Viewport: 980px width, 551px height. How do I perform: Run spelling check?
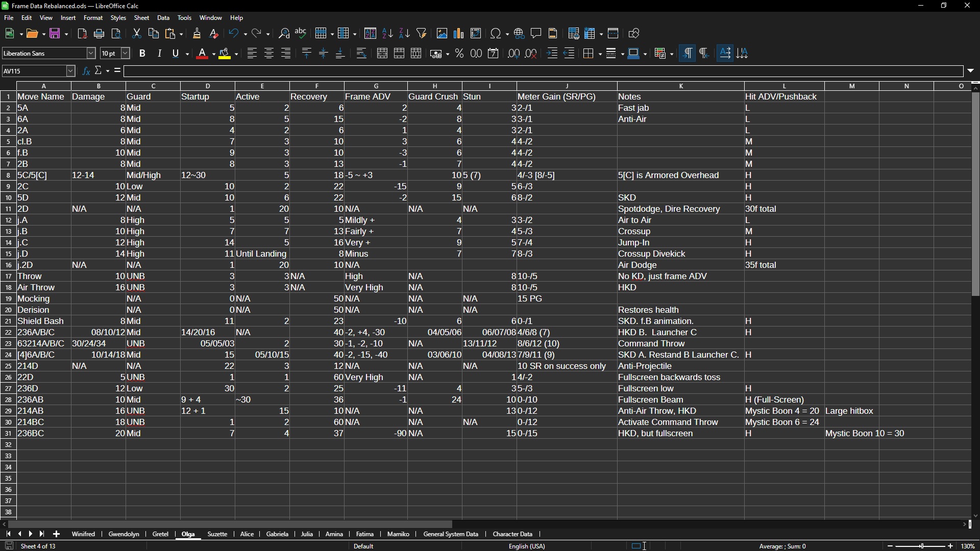[x=301, y=34]
